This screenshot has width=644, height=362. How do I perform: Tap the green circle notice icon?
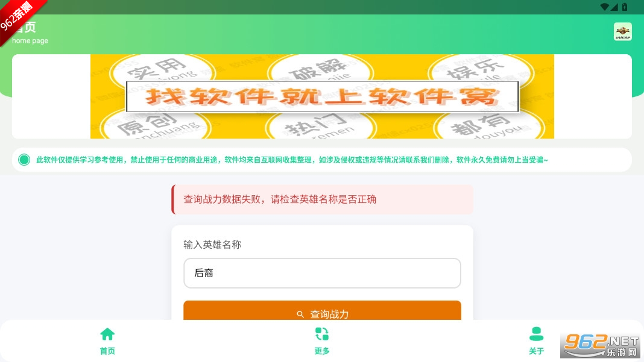point(24,160)
